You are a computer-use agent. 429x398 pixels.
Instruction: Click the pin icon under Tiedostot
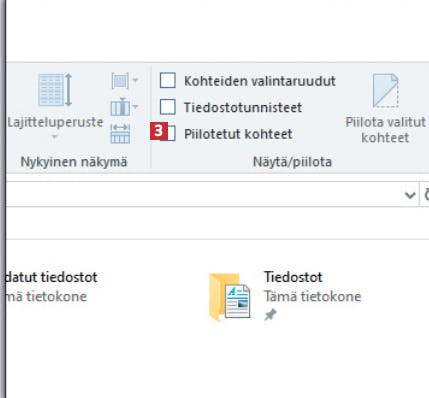pos(270,314)
